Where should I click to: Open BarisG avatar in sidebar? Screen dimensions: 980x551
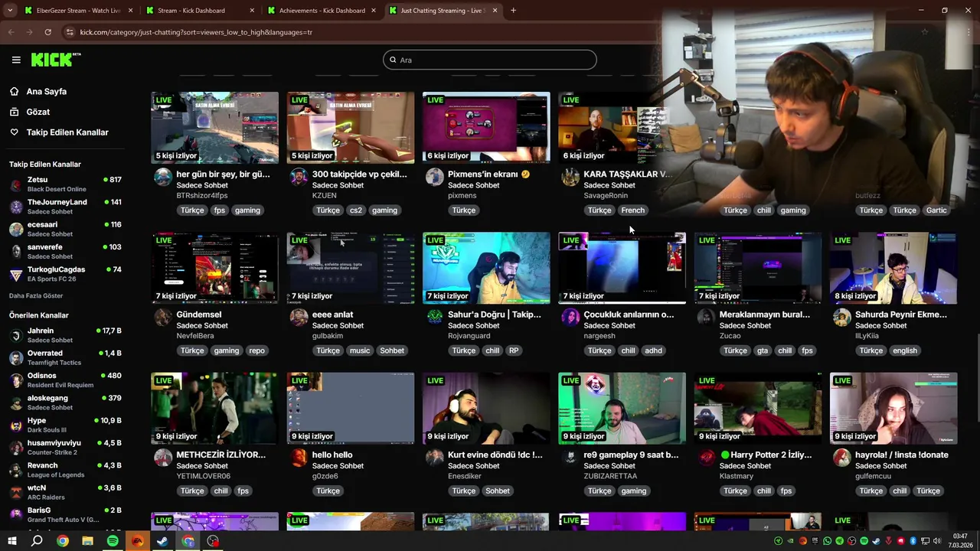pos(16,515)
